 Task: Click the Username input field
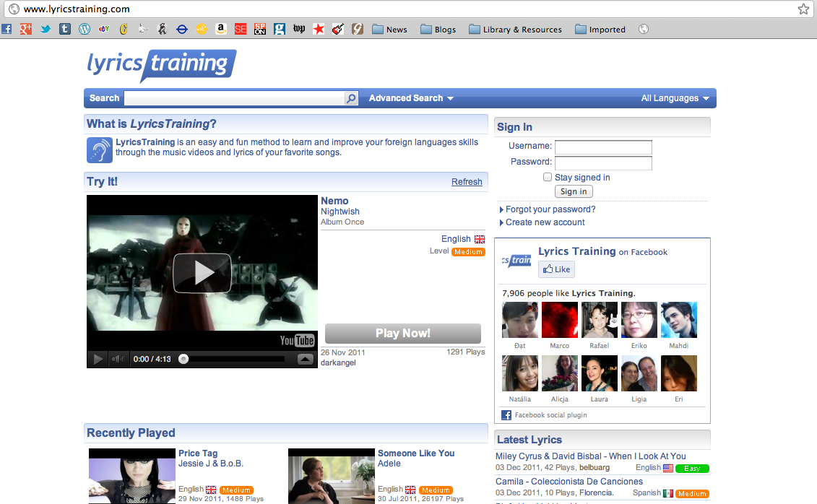tap(603, 147)
